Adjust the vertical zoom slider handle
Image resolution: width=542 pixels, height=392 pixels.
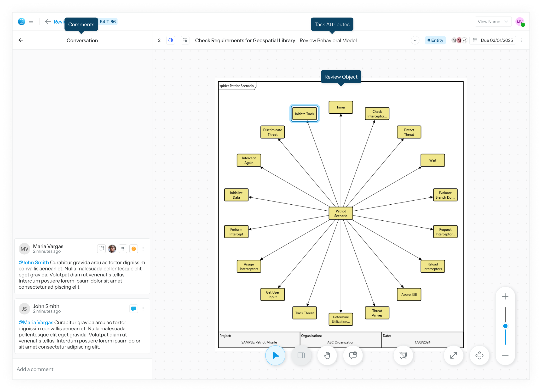pos(505,326)
